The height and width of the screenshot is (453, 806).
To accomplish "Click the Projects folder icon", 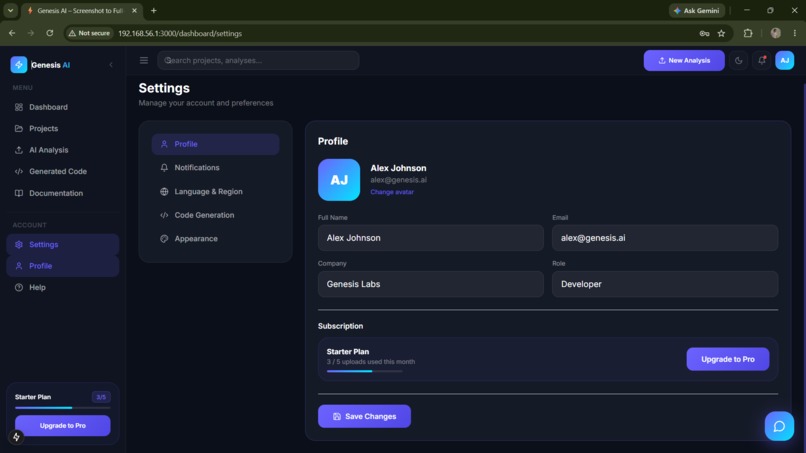I will [x=19, y=129].
